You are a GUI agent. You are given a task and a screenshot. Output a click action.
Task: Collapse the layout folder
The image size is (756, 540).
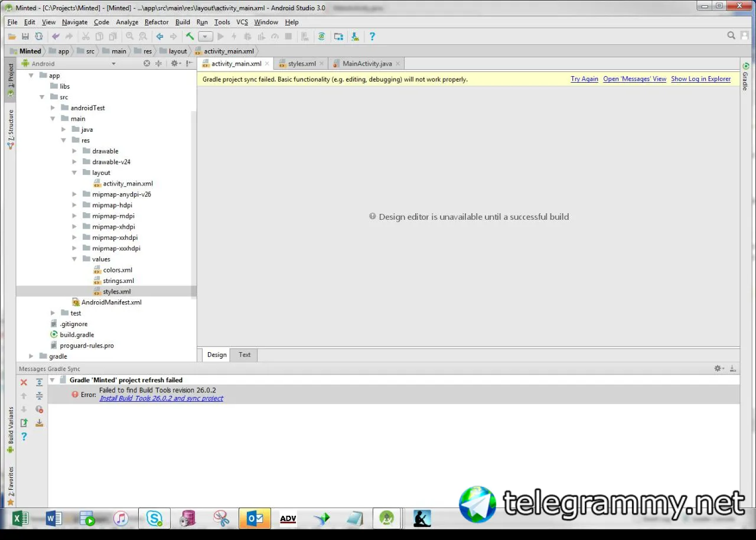[x=74, y=173]
